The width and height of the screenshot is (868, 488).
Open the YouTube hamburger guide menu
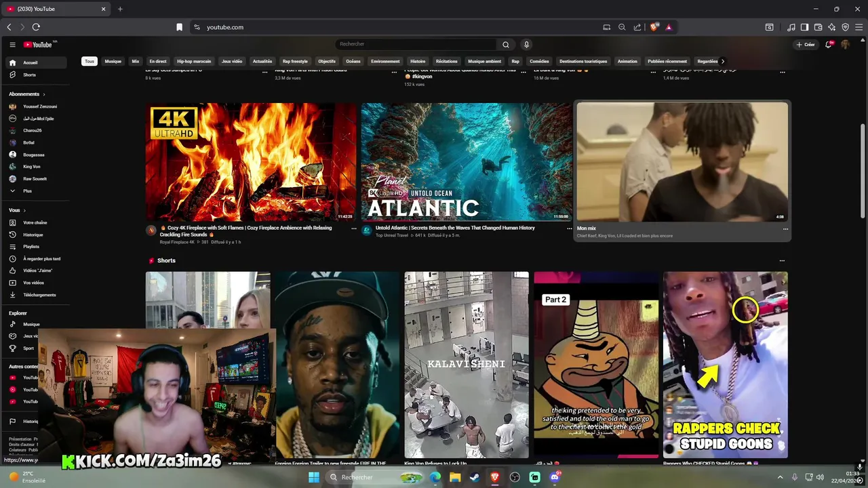[12, 45]
